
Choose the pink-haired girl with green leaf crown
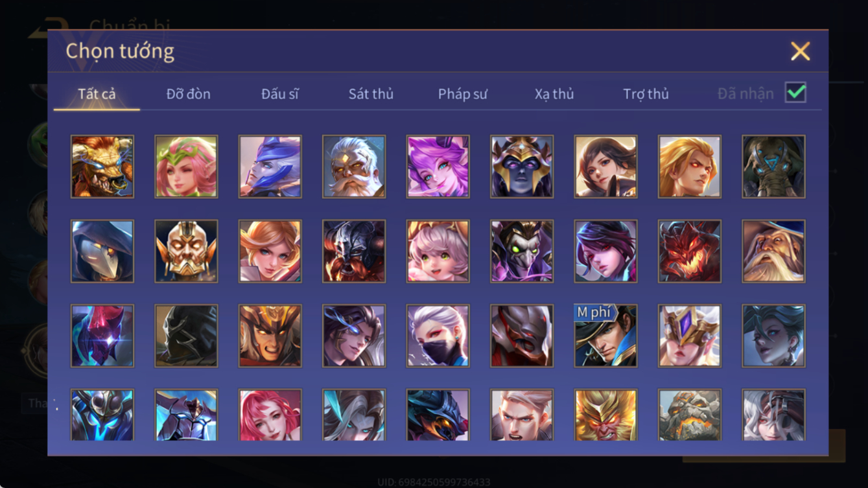[x=186, y=167]
